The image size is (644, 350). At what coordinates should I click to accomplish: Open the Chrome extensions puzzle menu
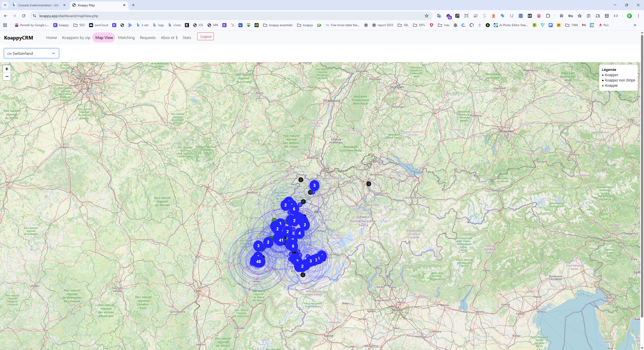click(548, 16)
